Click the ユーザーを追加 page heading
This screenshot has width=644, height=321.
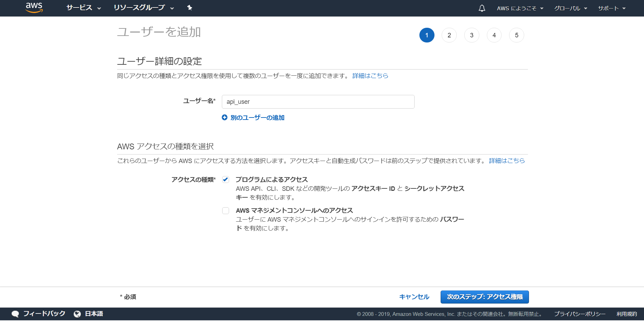pyautogui.click(x=159, y=32)
